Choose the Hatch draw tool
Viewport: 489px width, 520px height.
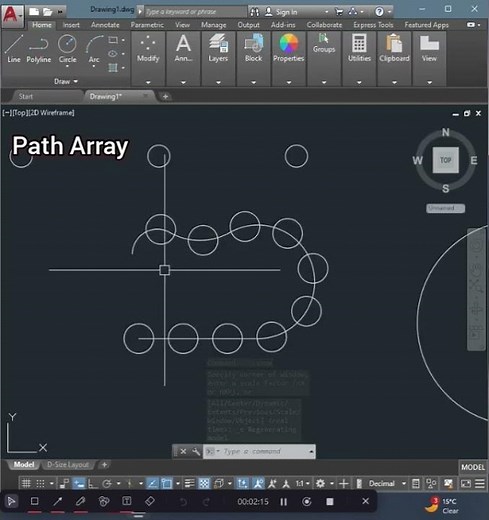(x=113, y=68)
